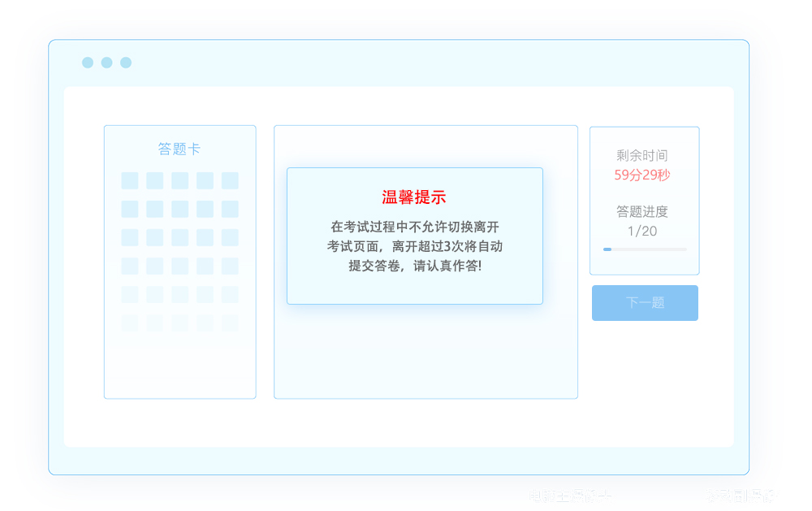Pick the middle square in answer card's second row

[179, 209]
